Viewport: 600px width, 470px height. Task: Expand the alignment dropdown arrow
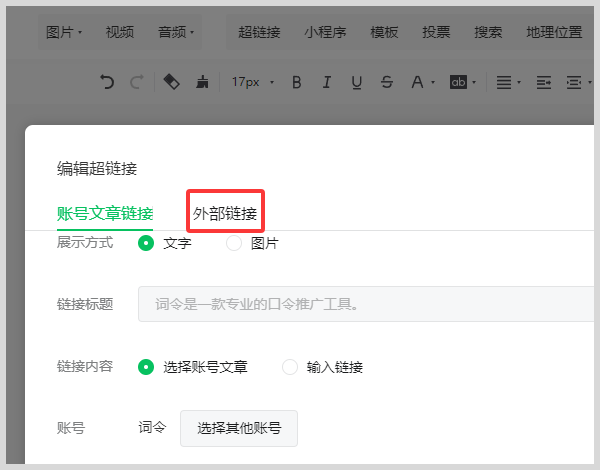point(519,82)
